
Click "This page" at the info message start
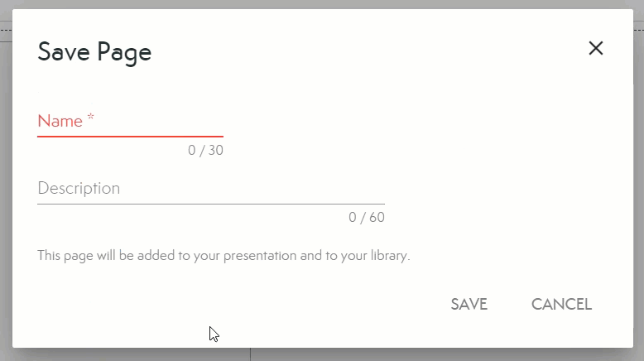64,256
